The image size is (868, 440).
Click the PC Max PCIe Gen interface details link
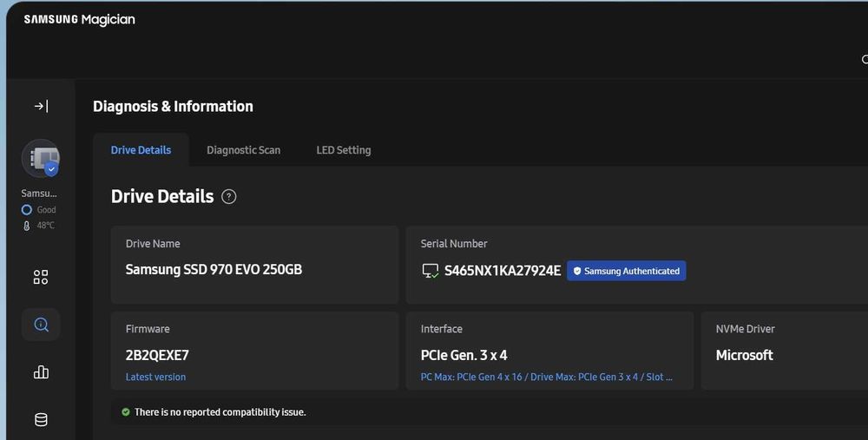546,377
